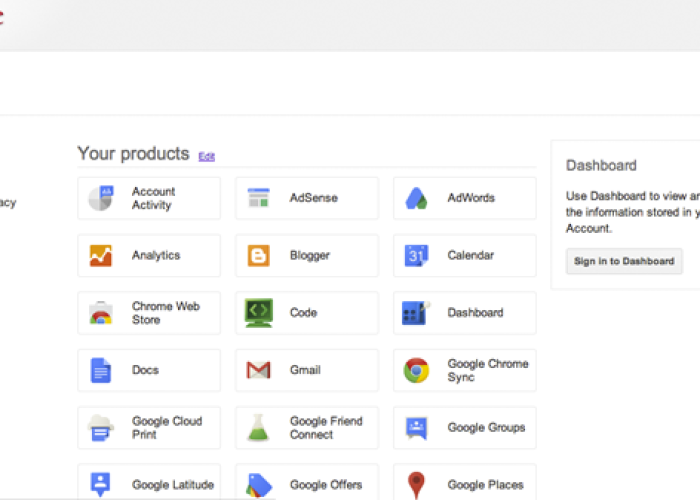Click the Chrome Web Store icon

[x=101, y=312]
